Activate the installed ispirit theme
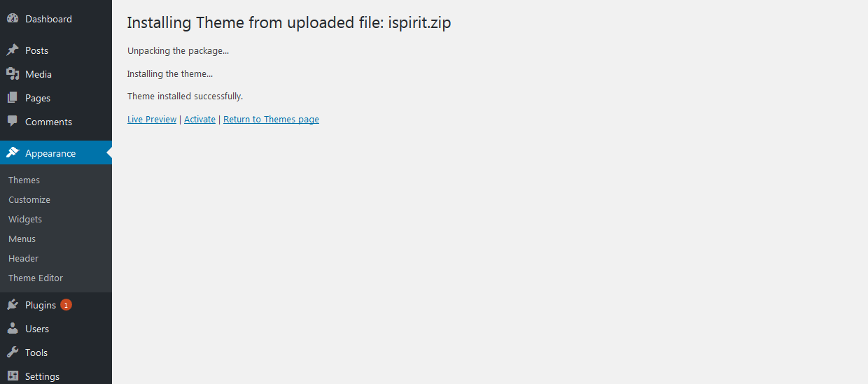The height and width of the screenshot is (384, 868). coord(199,120)
